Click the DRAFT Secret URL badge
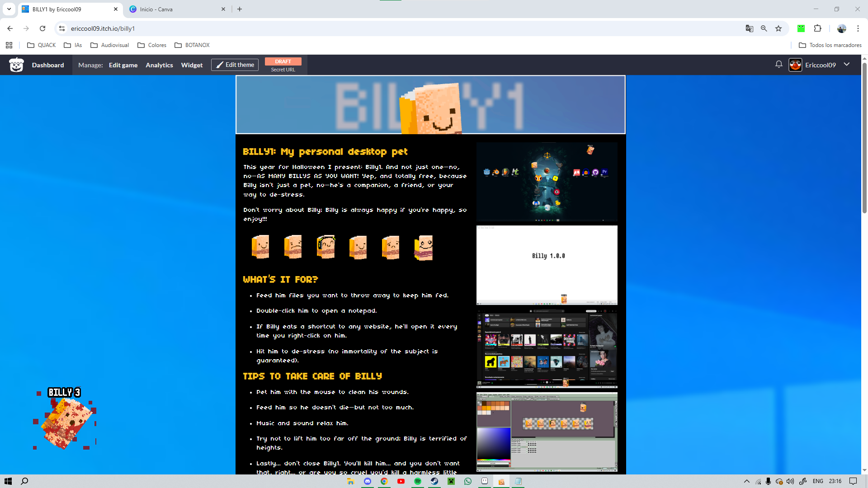The image size is (868, 488). (x=283, y=65)
